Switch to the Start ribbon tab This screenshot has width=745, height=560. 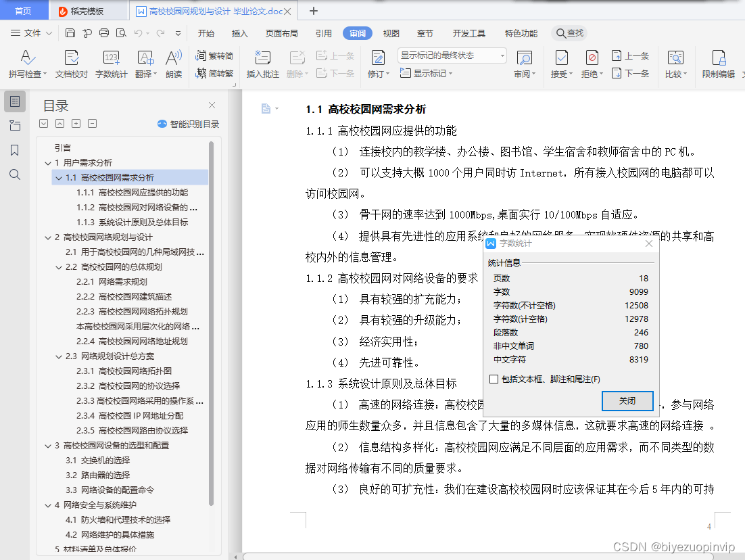(x=206, y=33)
